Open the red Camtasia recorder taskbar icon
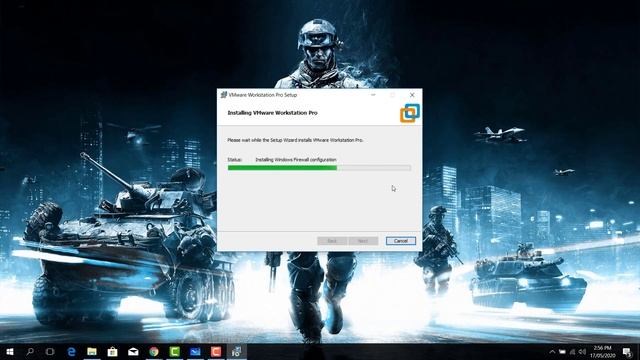The image size is (640, 360). (x=216, y=351)
